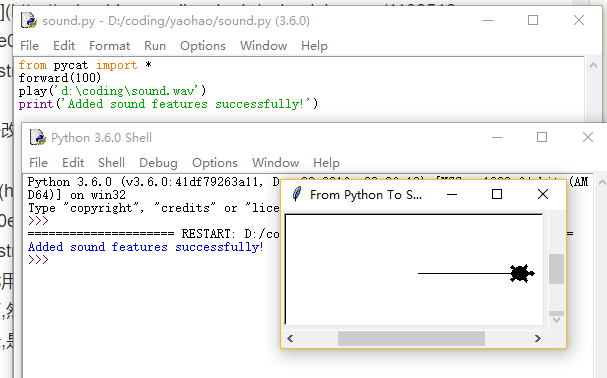Click the play('d:\coding\sound.wav') line
The image size is (607, 378).
point(112,91)
